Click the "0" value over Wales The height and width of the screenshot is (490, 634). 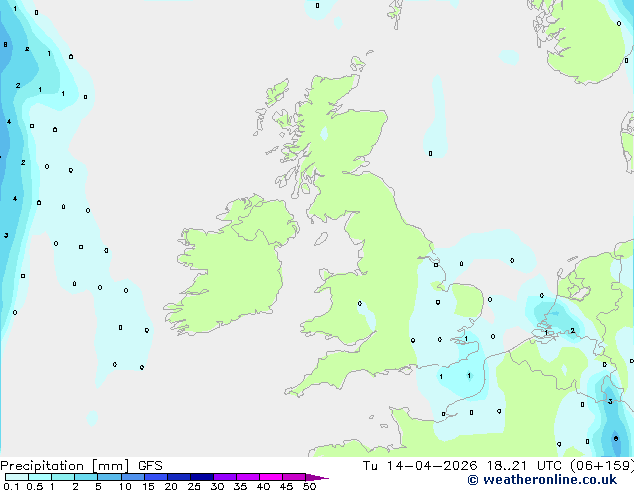tap(360, 304)
